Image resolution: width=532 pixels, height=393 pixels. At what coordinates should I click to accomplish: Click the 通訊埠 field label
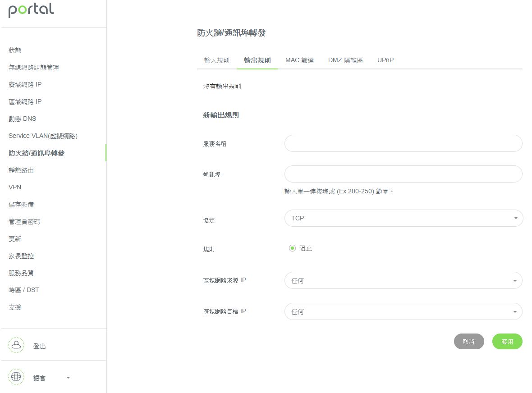click(212, 174)
